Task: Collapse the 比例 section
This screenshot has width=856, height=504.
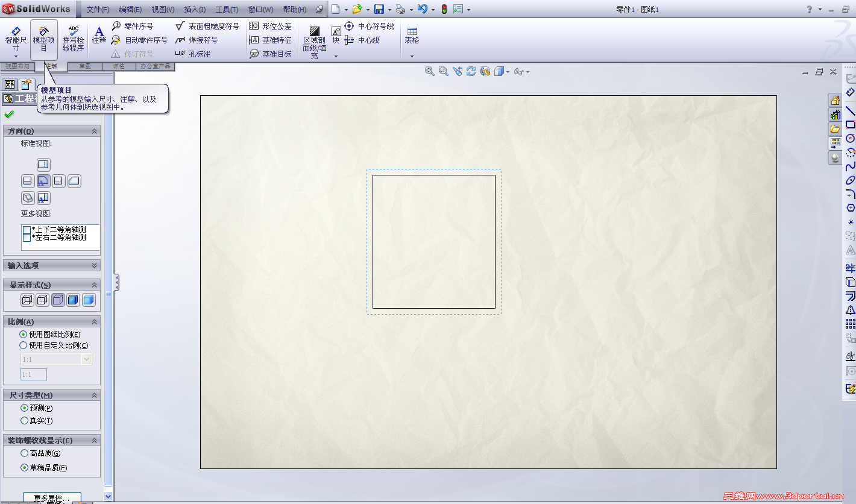Action: (x=95, y=321)
